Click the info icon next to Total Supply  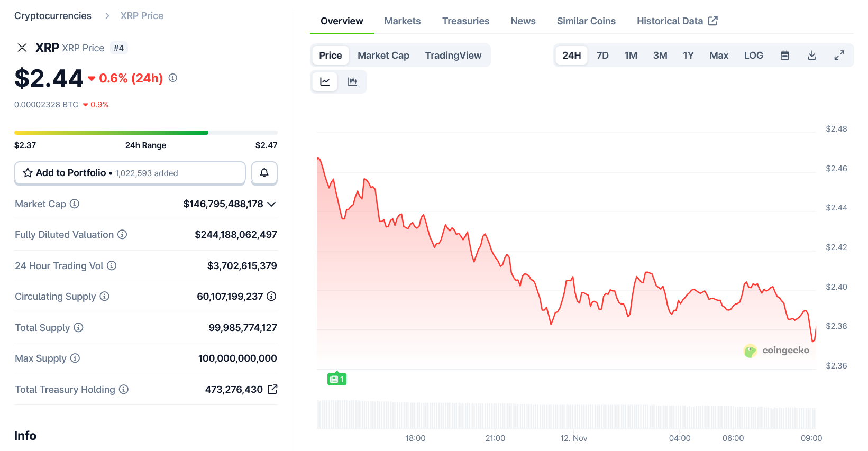78,327
